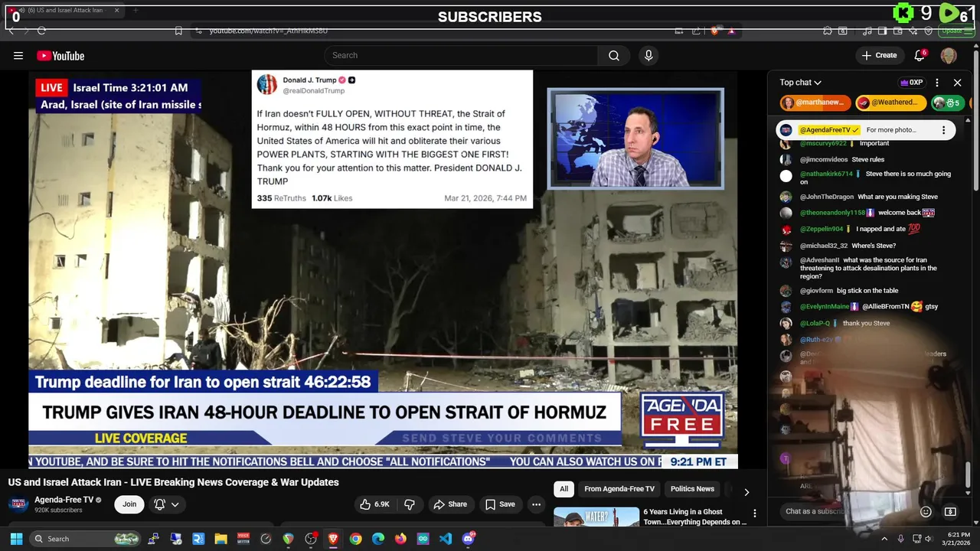The image size is (980, 551).
Task: Open 6 Years Living Ghost Town thumbnail
Action: 596,517
